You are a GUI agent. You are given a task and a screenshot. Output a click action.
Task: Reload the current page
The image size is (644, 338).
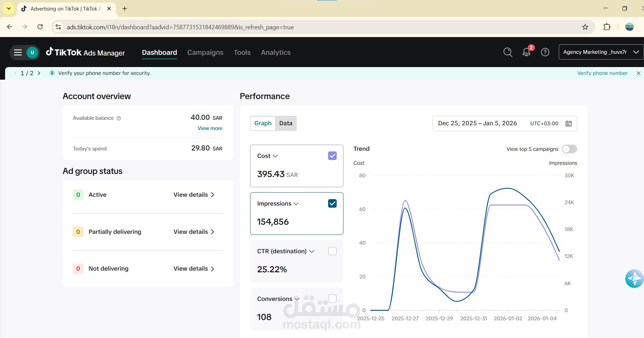point(40,27)
